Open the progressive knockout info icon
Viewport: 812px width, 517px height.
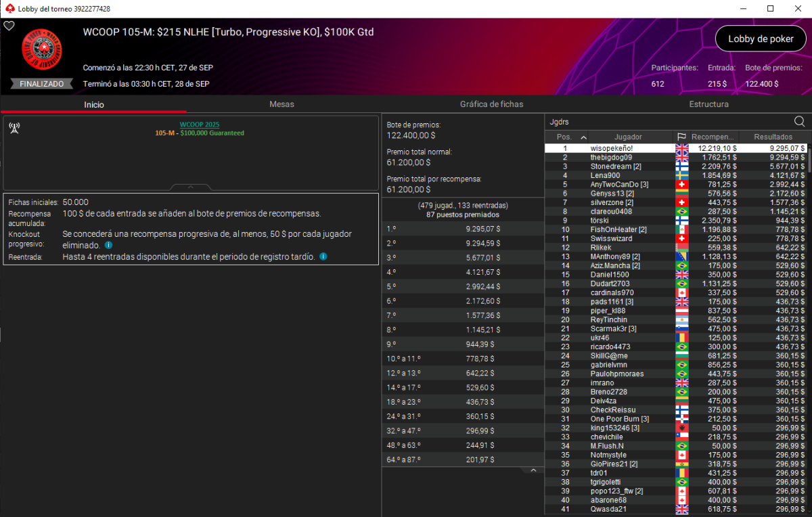coord(109,245)
